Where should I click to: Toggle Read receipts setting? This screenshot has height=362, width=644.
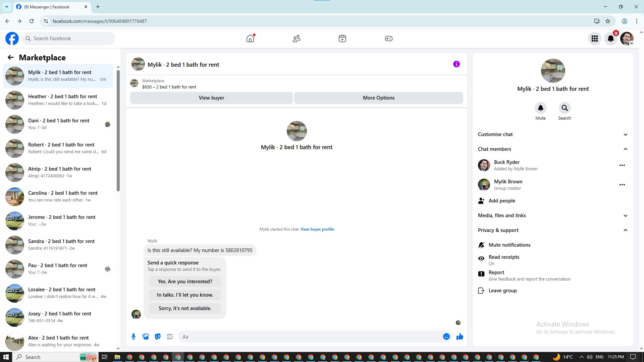(503, 260)
